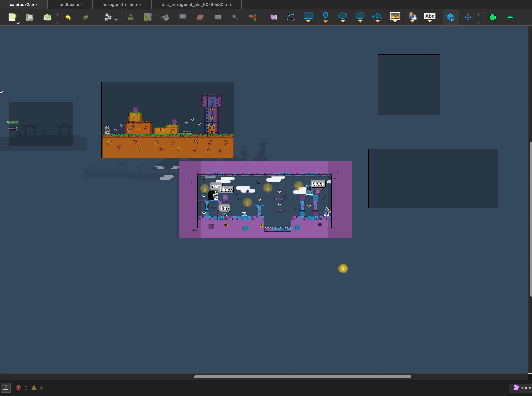The height and width of the screenshot is (396, 532).
Task: Select the Insert Tile image tool
Action: coord(395,18)
